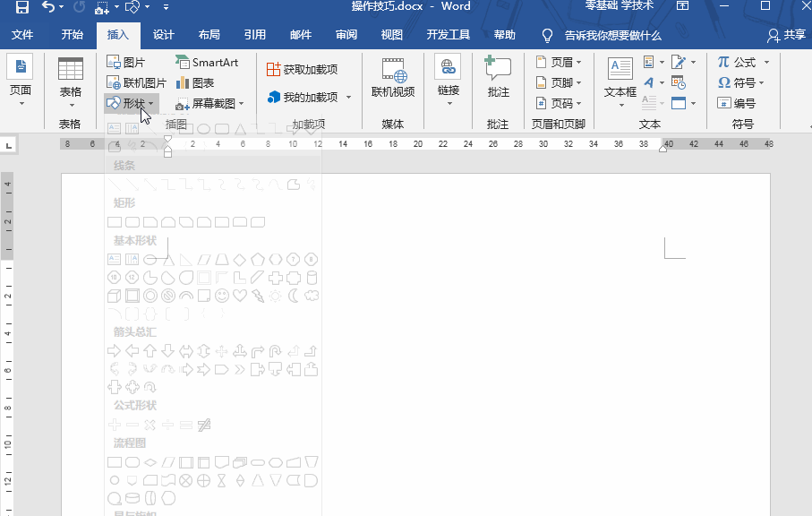Add a 批注 comment
The image size is (812, 516).
[498, 78]
